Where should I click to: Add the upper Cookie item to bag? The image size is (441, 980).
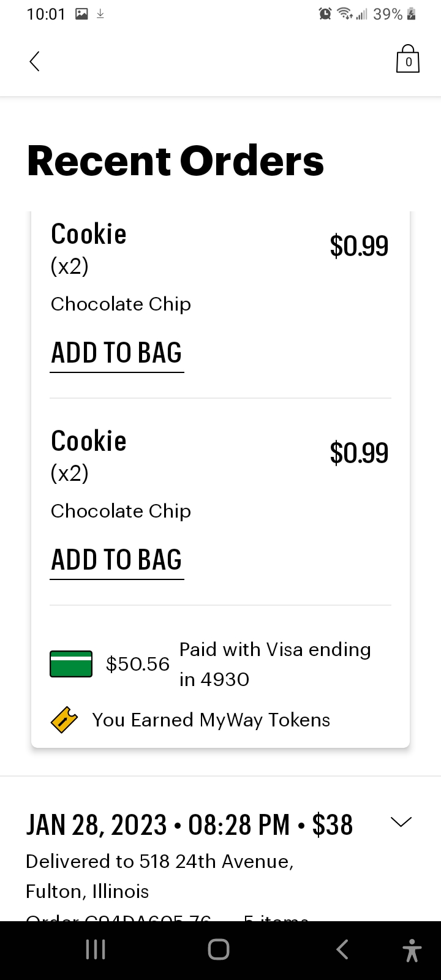pyautogui.click(x=117, y=353)
